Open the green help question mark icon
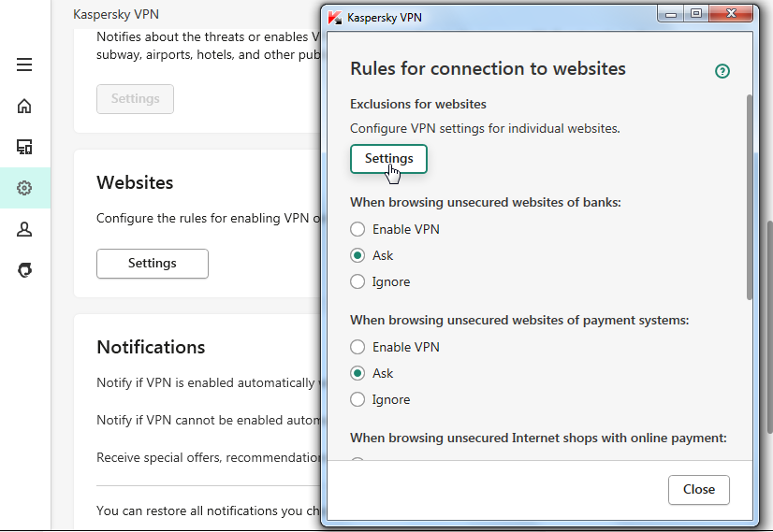773x532 pixels. tap(722, 71)
